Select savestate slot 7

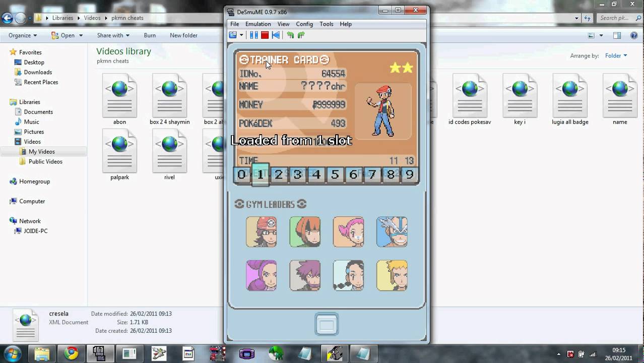tap(372, 174)
